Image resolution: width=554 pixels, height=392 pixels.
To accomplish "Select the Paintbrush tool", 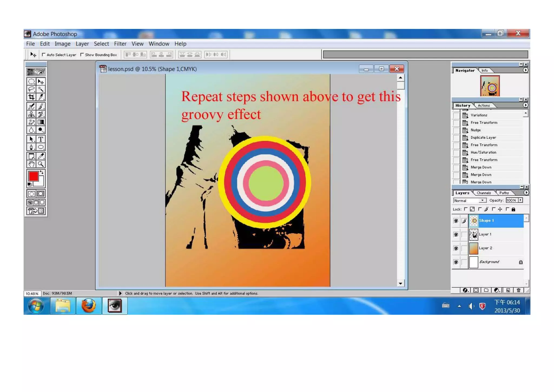I will click(41, 106).
